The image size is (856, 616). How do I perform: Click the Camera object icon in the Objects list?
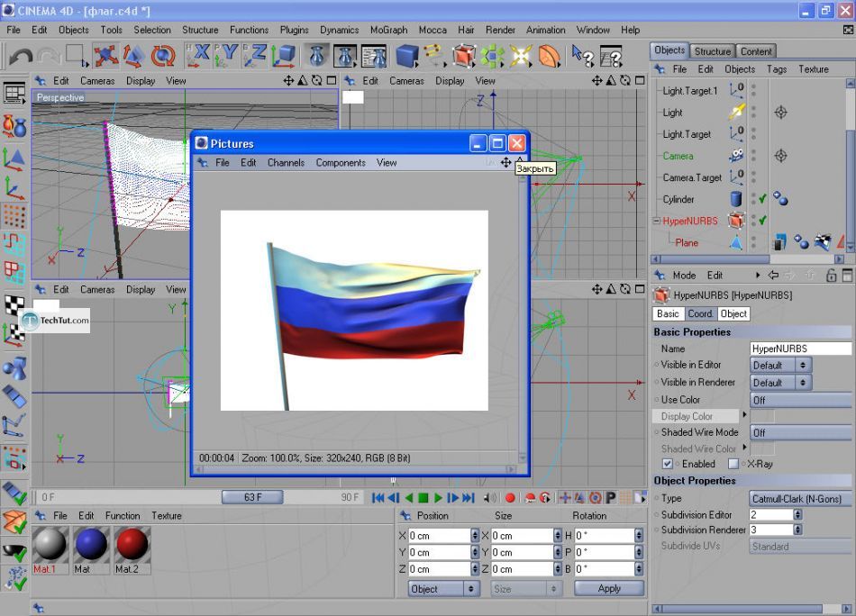(736, 156)
